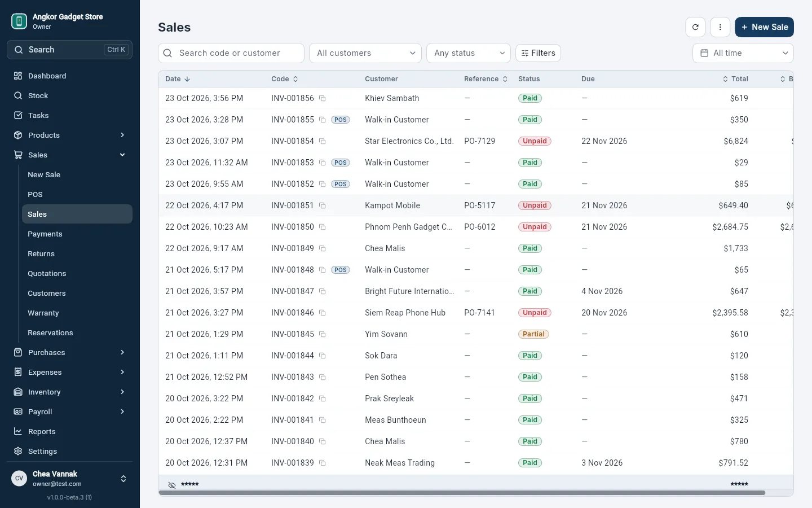812x508 pixels.
Task: Click the New Sale button
Action: pos(764,27)
